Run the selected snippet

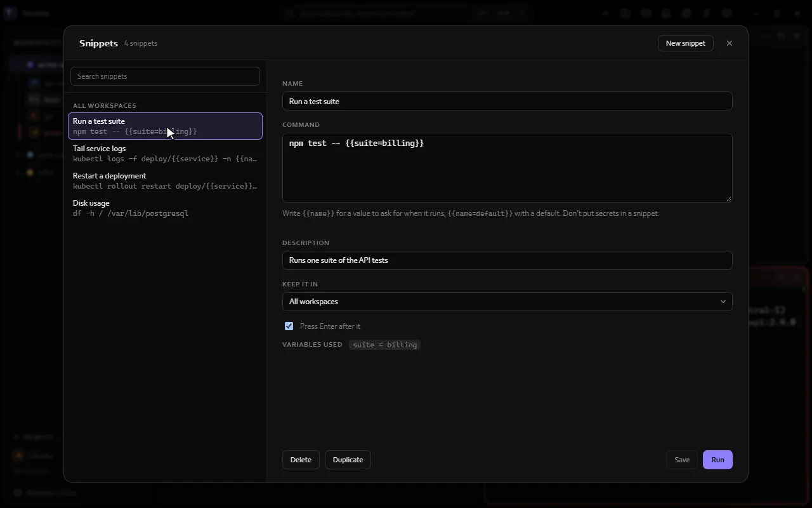tap(717, 460)
